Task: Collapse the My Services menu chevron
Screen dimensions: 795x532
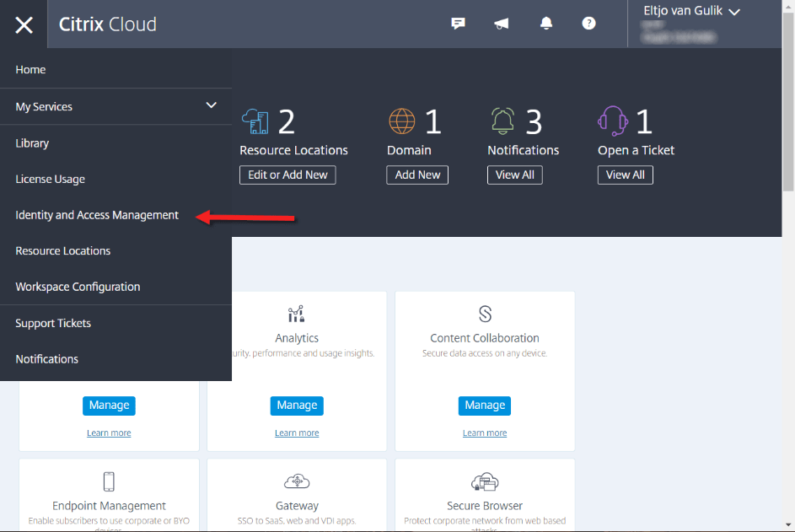Action: [212, 106]
